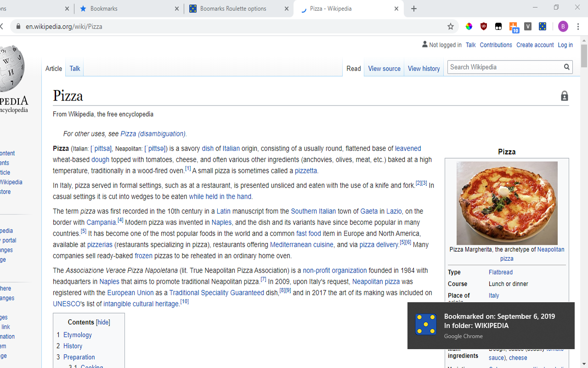Open the user Talk link at top

(471, 45)
